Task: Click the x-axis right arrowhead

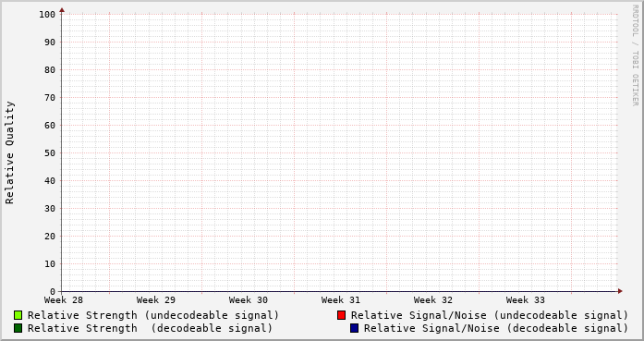Action: click(620, 291)
